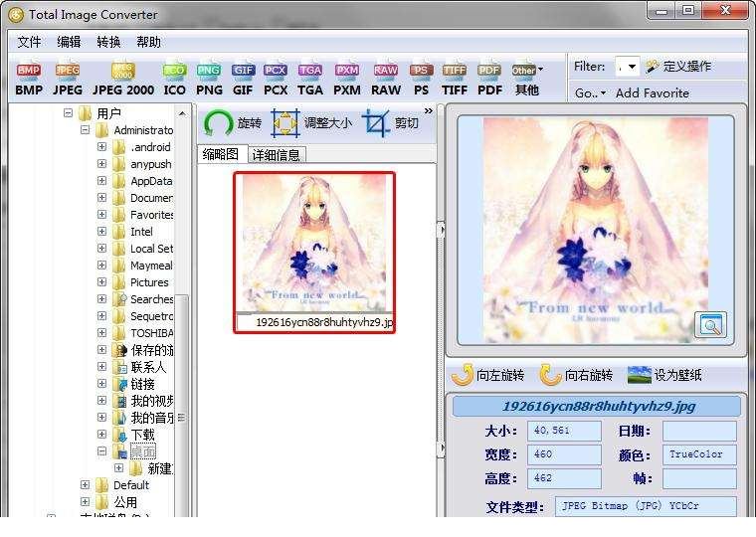Open the File (文件) menu
The width and height of the screenshot is (756, 537).
point(29,42)
